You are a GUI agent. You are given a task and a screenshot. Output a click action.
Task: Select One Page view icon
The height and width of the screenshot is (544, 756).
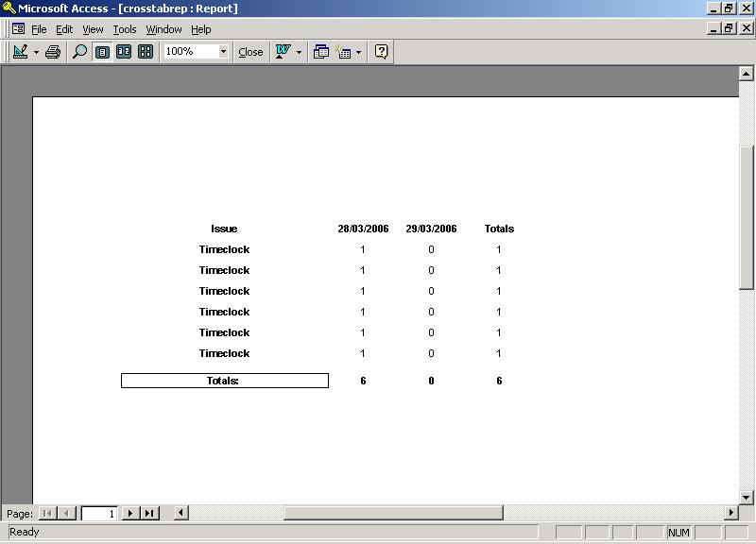102,52
